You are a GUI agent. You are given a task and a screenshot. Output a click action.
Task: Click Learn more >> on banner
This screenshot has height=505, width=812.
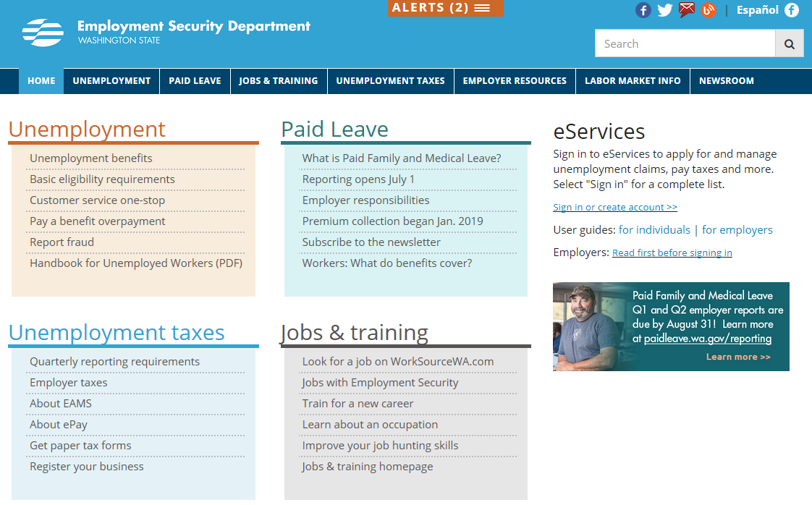tap(738, 357)
